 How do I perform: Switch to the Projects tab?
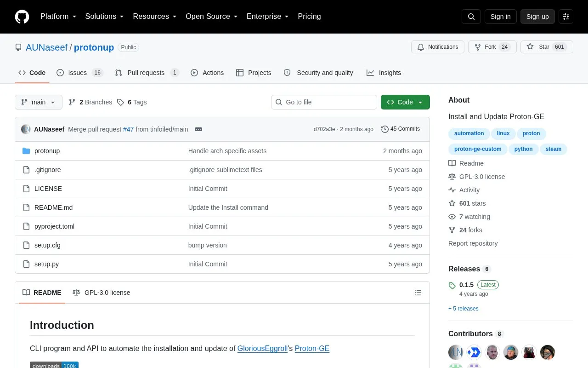tap(254, 73)
